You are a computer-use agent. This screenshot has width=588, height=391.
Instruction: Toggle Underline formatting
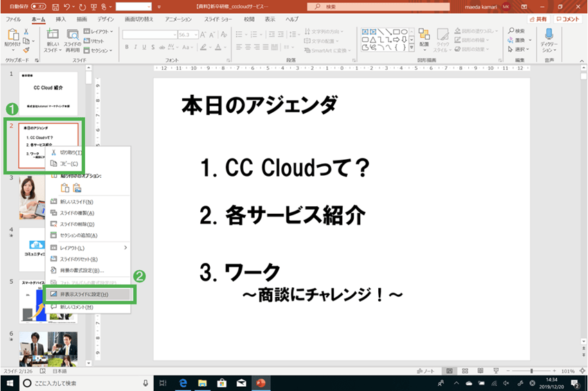[x=144, y=47]
